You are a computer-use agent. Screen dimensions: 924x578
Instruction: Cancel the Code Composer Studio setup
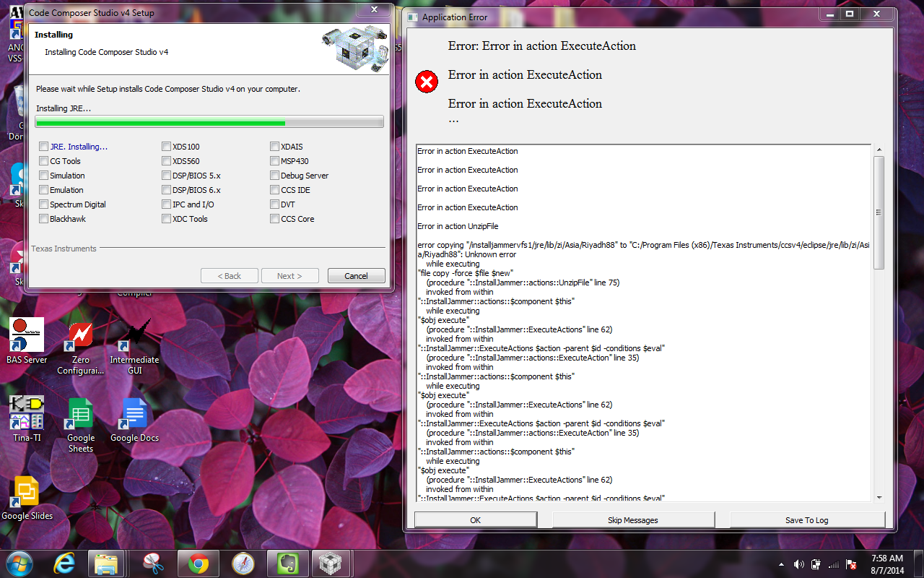point(357,276)
